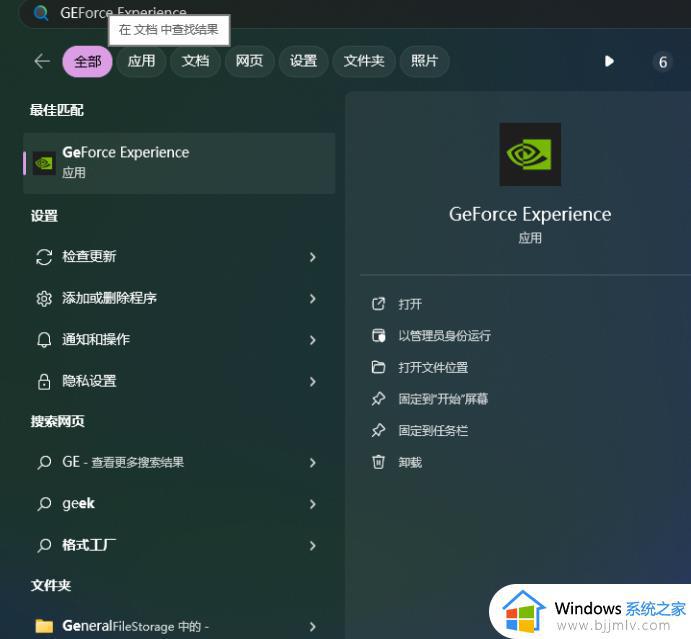
Task: Expand the 隐私设置 result chevron
Action: point(312,382)
